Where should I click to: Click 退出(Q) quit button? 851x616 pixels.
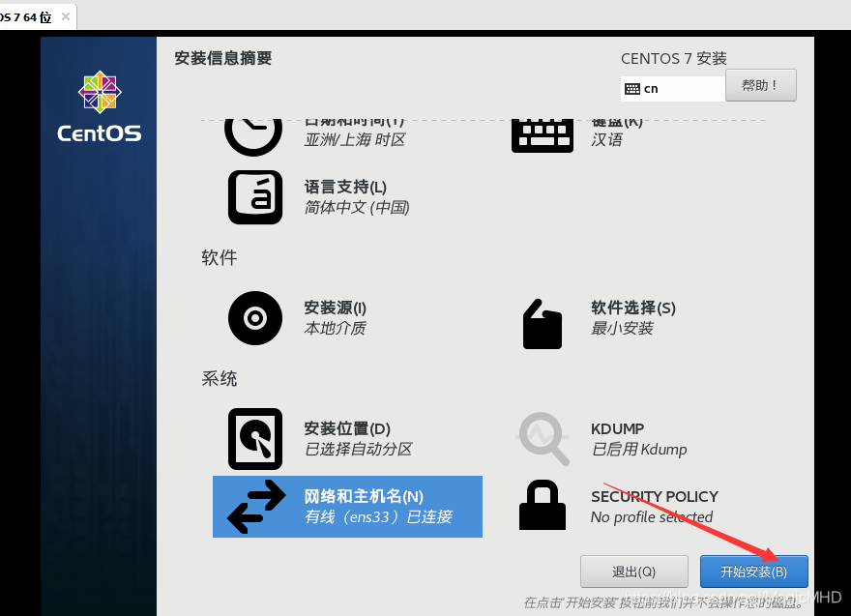tap(634, 572)
